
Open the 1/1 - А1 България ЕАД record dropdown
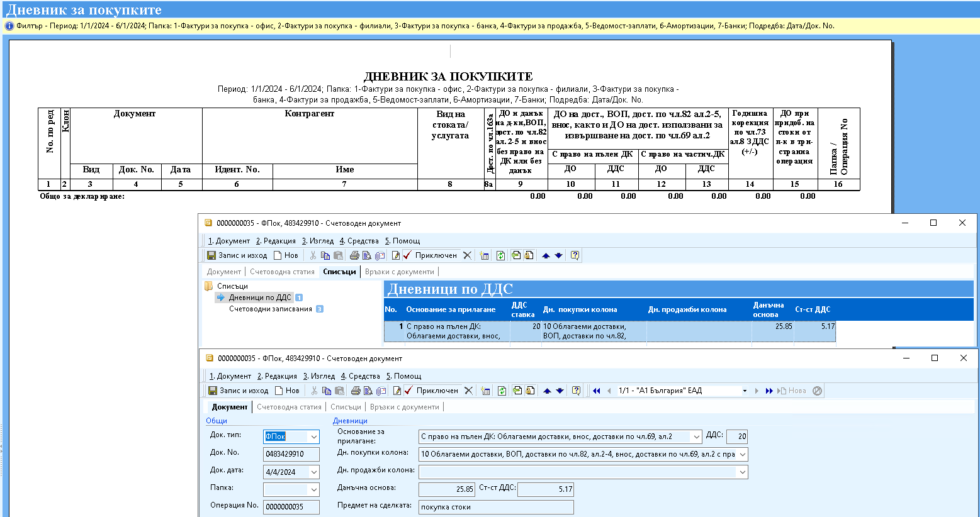click(x=745, y=391)
